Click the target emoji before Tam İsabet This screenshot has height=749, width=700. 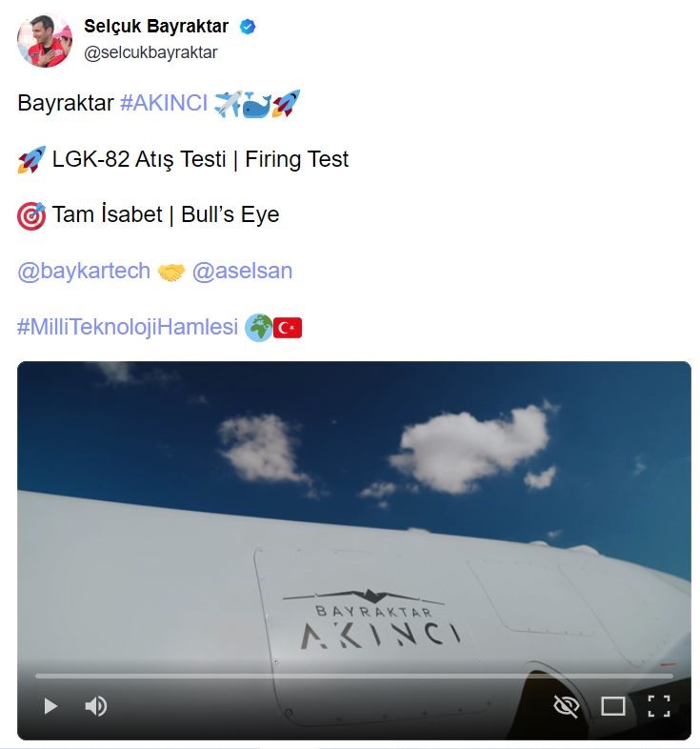click(x=31, y=215)
